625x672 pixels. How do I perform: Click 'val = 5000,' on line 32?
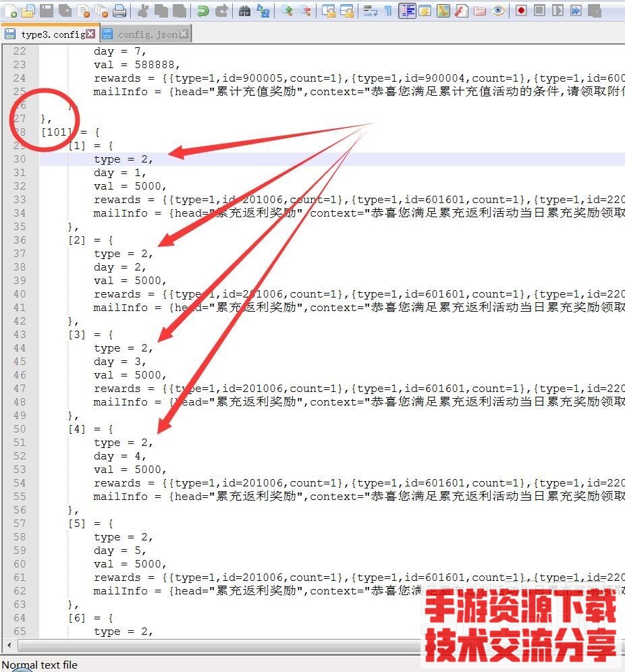(x=130, y=186)
